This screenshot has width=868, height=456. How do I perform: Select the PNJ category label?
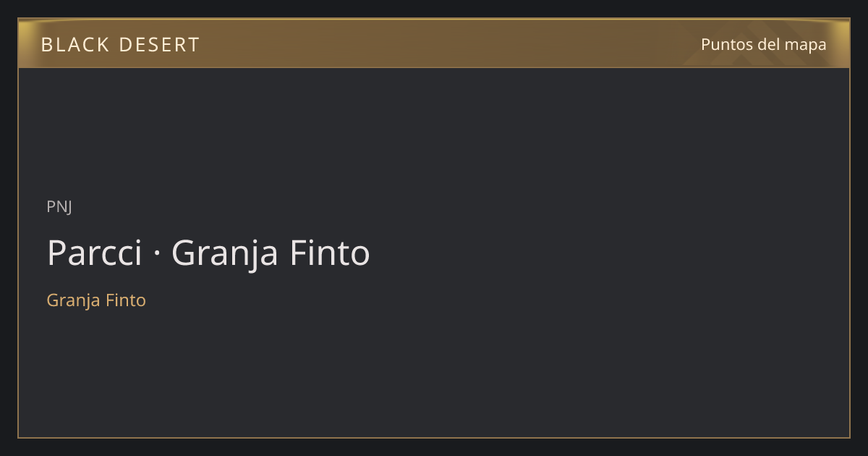coord(59,206)
